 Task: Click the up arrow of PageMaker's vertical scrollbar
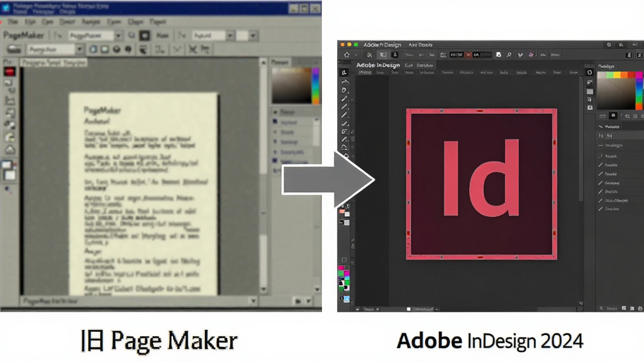click(x=264, y=63)
